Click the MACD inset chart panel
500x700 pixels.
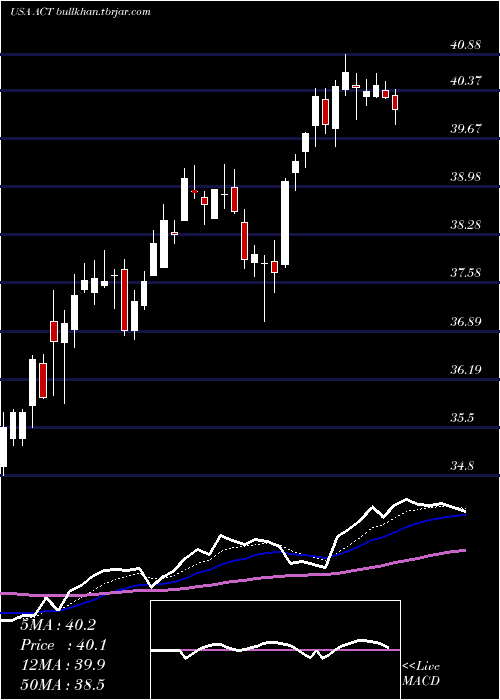pyautogui.click(x=275, y=650)
